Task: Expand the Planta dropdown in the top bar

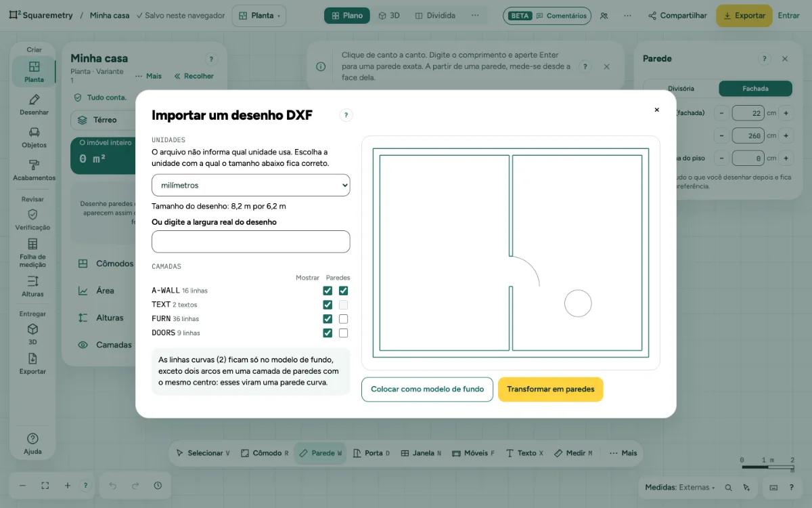Action: pyautogui.click(x=259, y=16)
